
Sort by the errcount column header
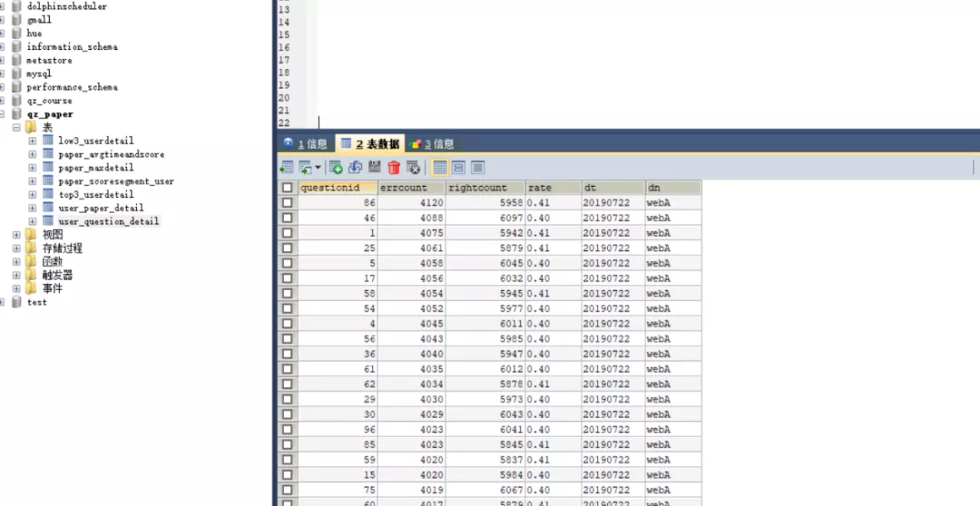point(411,188)
